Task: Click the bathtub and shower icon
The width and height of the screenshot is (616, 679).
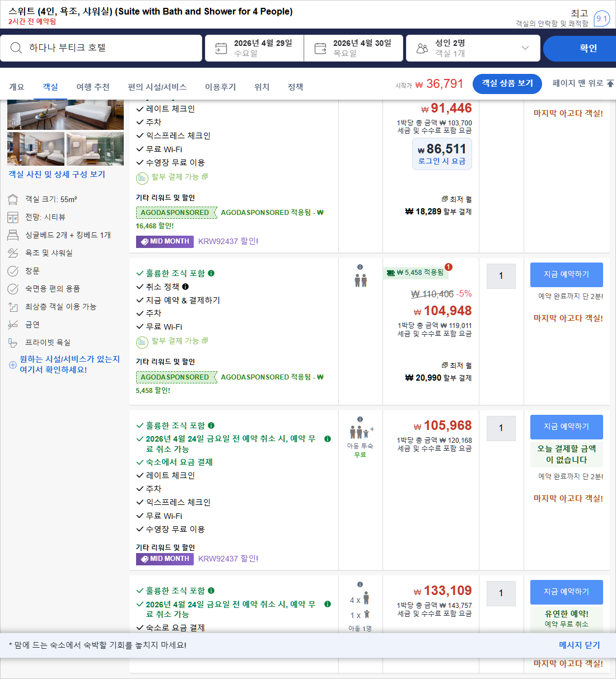Action: point(13,253)
